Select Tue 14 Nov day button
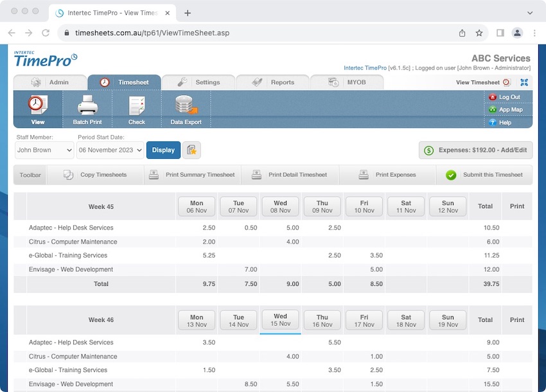The height and width of the screenshot is (392, 546). click(238, 321)
